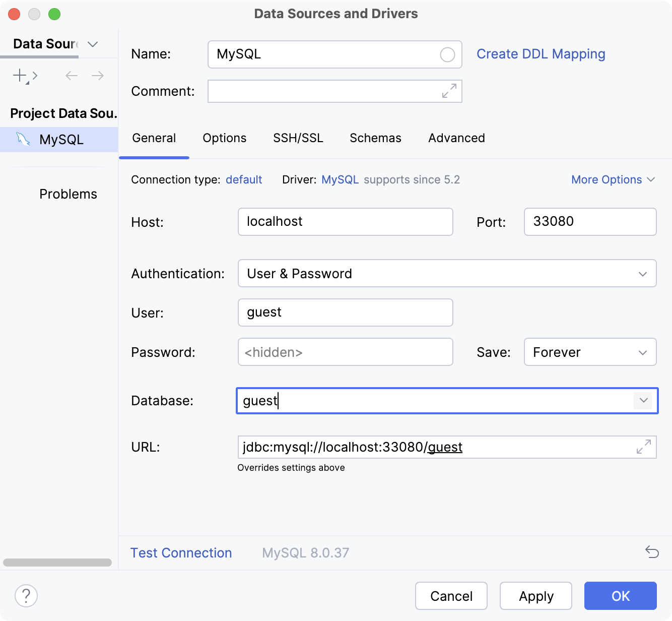The width and height of the screenshot is (672, 621).
Task: Switch to the SSH/SSL tab
Action: pyautogui.click(x=298, y=138)
